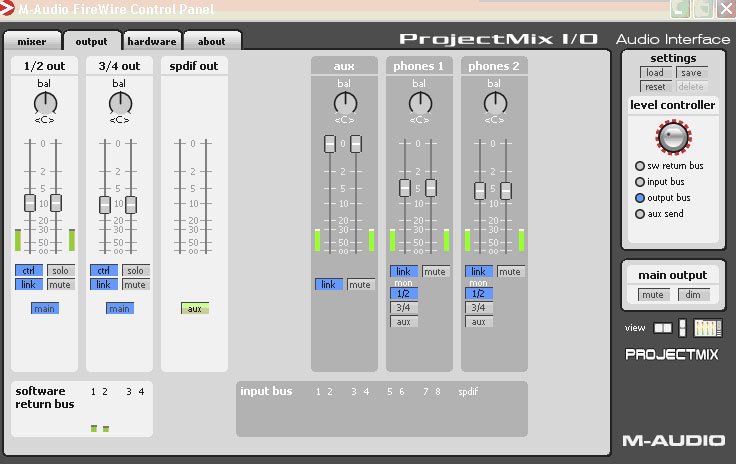Click the 1/2 out balance knob
This screenshot has width=736, height=464.
[46, 103]
